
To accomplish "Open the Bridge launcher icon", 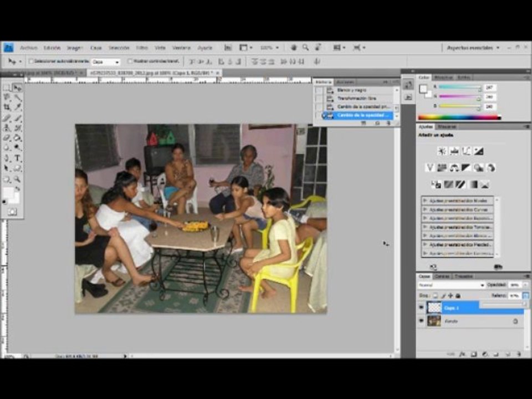I will tap(228, 48).
